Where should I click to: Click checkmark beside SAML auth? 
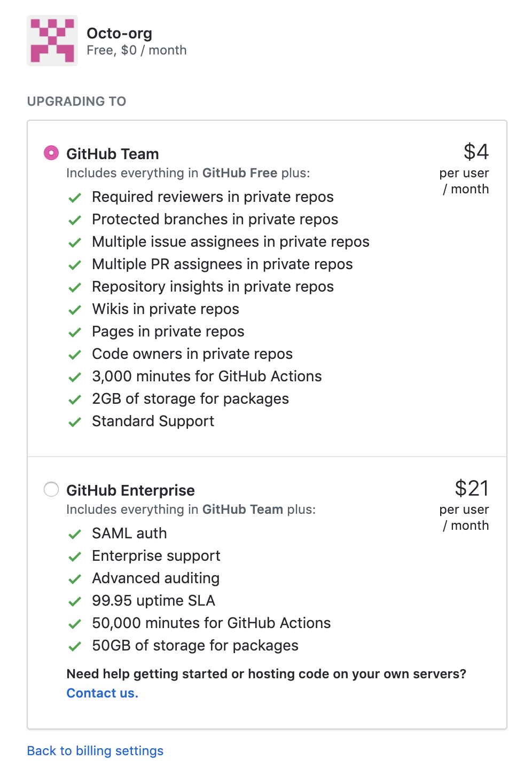tap(75, 534)
